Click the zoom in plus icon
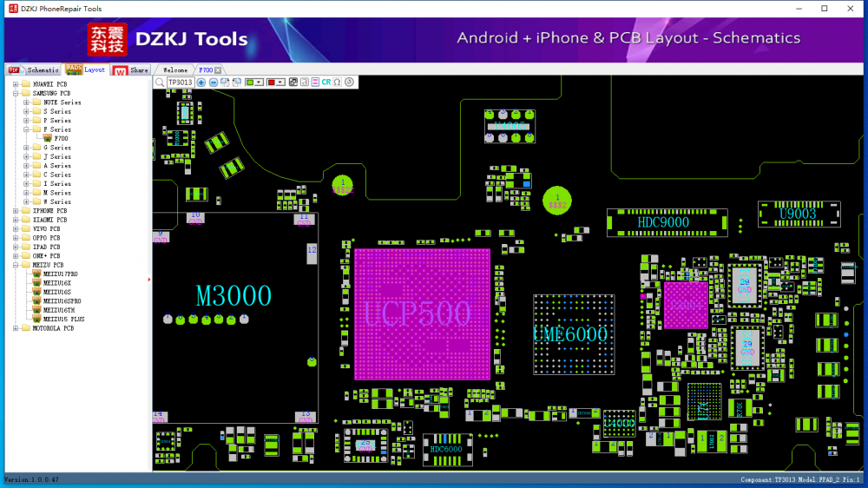This screenshot has height=488, width=868. [x=201, y=82]
